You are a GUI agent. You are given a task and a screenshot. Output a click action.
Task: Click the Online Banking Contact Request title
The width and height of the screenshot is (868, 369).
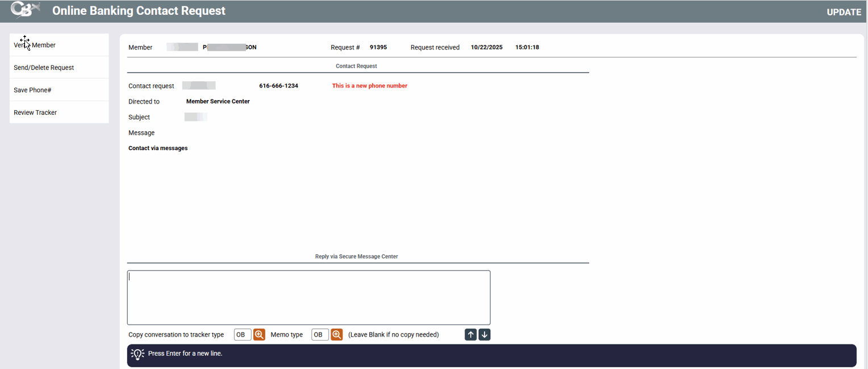[139, 11]
